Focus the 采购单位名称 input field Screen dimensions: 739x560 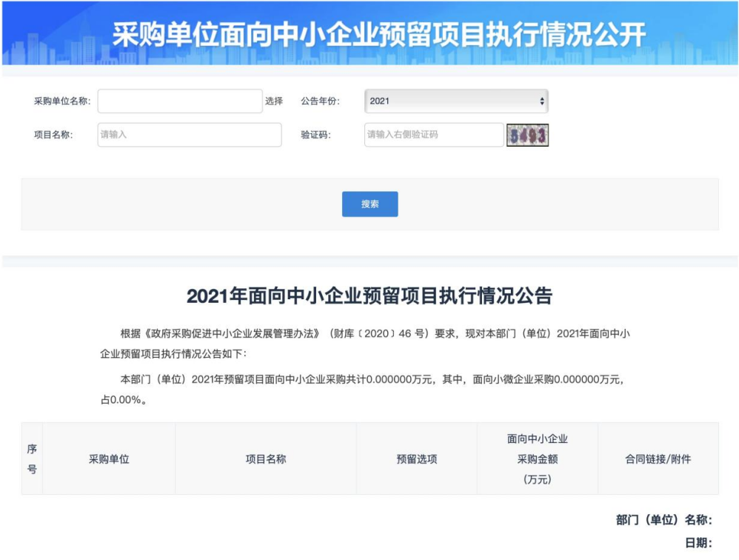coord(180,101)
